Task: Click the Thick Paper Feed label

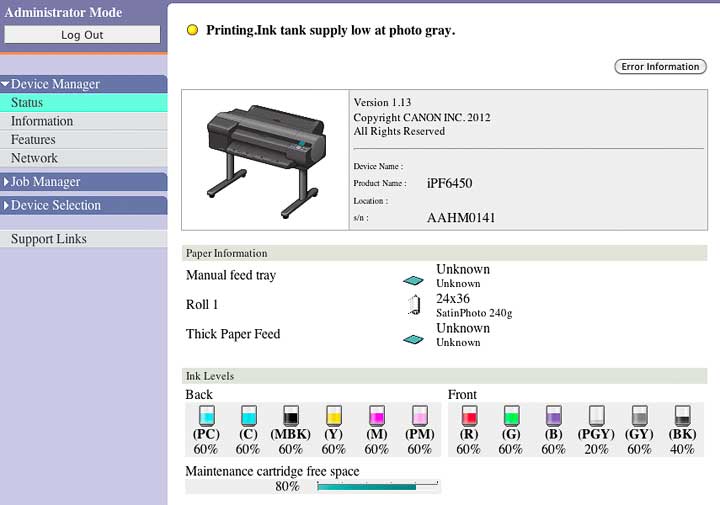Action: (x=233, y=334)
